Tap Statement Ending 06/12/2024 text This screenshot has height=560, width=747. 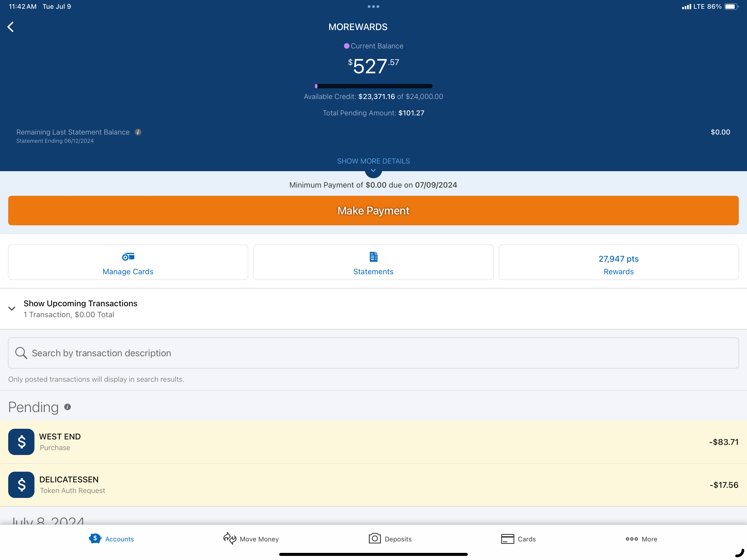point(55,141)
